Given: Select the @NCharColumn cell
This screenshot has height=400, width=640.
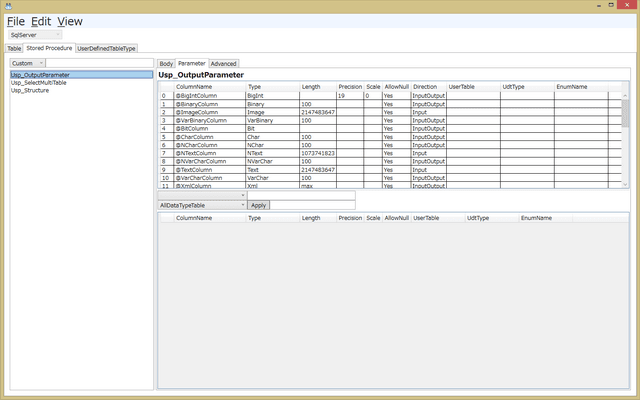Looking at the screenshot, I should coord(210,145).
